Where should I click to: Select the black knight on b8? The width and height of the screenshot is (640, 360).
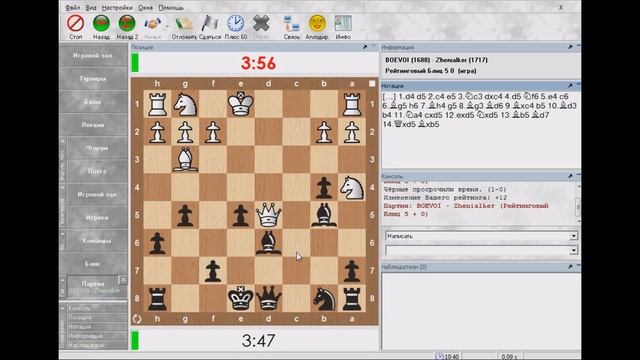324,298
